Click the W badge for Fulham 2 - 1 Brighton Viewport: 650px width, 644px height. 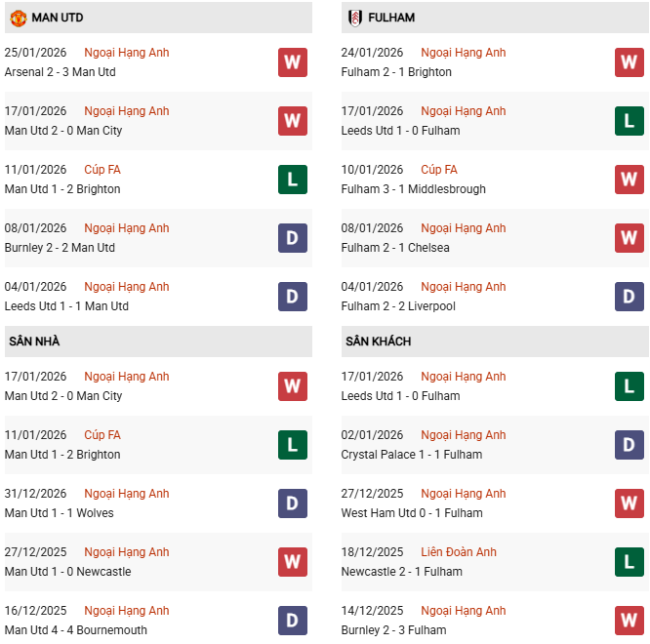tap(630, 62)
